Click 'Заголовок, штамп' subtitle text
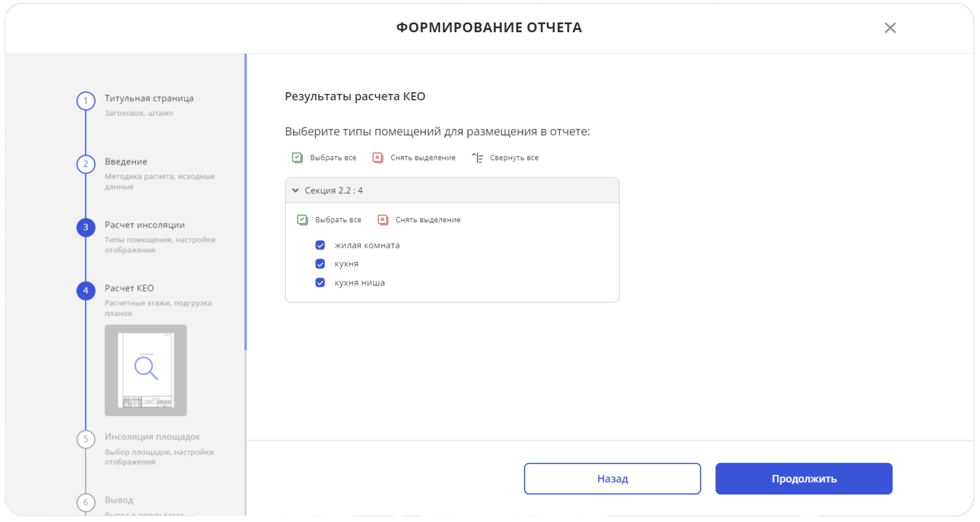The height and width of the screenshot is (522, 980). 139,113
